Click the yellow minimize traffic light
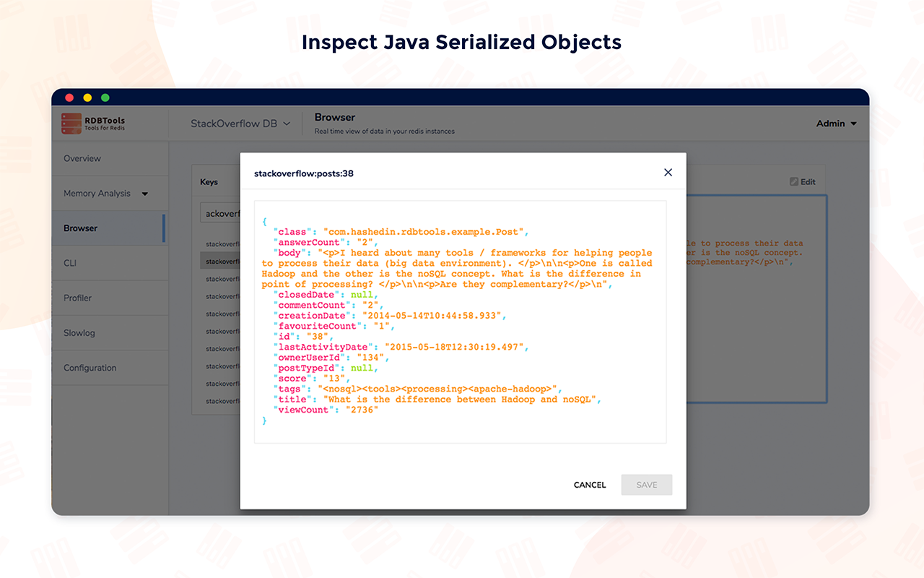 [x=87, y=96]
